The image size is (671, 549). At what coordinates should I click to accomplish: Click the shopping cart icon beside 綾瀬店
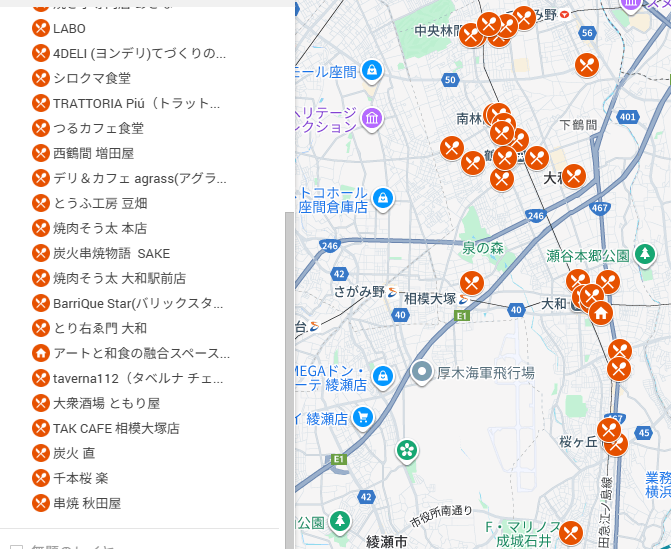[x=363, y=418]
